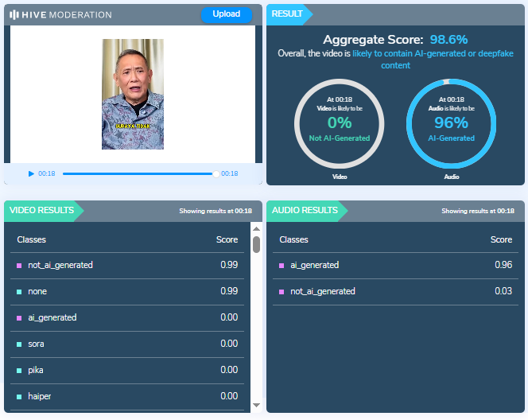
Task: Click the Upload button
Action: 226,14
